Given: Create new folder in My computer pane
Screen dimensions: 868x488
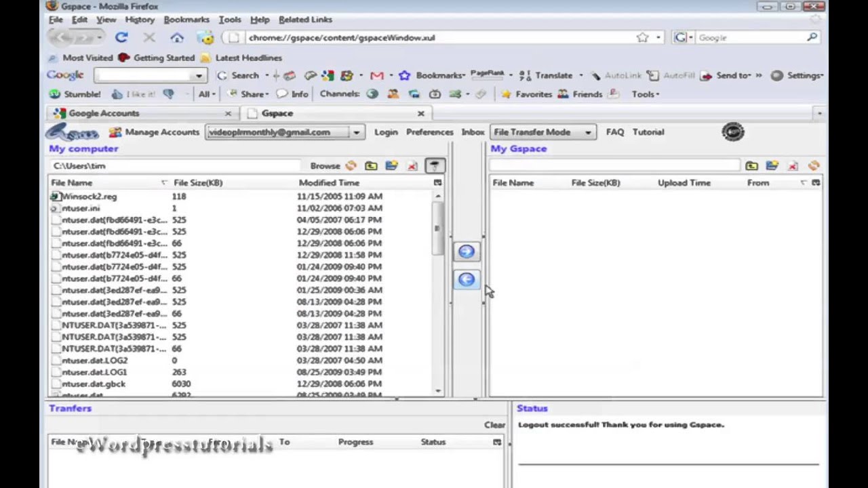Looking at the screenshot, I should pyautogui.click(x=391, y=165).
